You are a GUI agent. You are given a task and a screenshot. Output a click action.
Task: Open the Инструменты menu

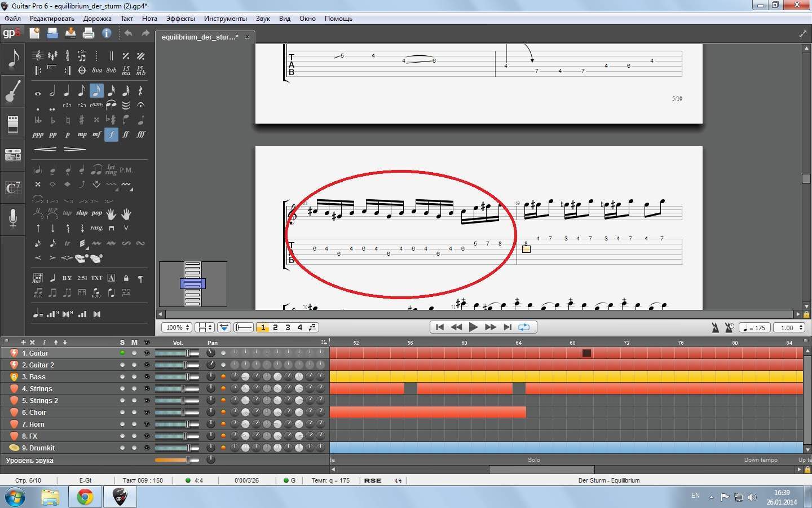pos(225,19)
